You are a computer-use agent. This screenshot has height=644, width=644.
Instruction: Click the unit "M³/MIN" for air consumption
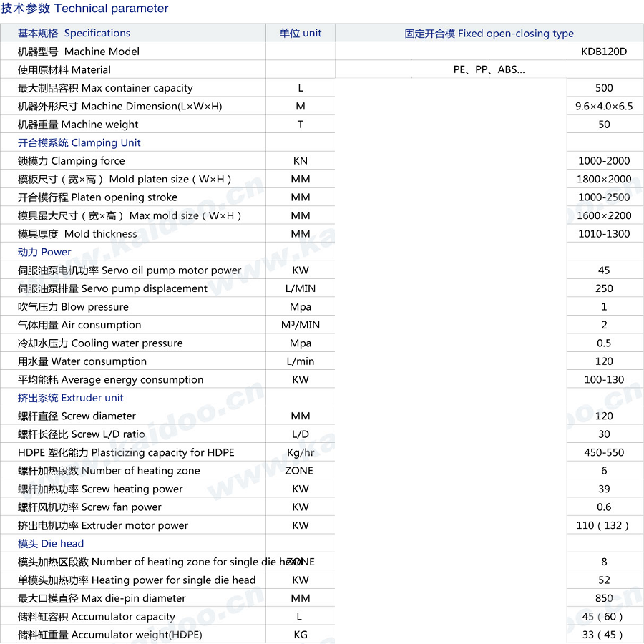pos(301,325)
